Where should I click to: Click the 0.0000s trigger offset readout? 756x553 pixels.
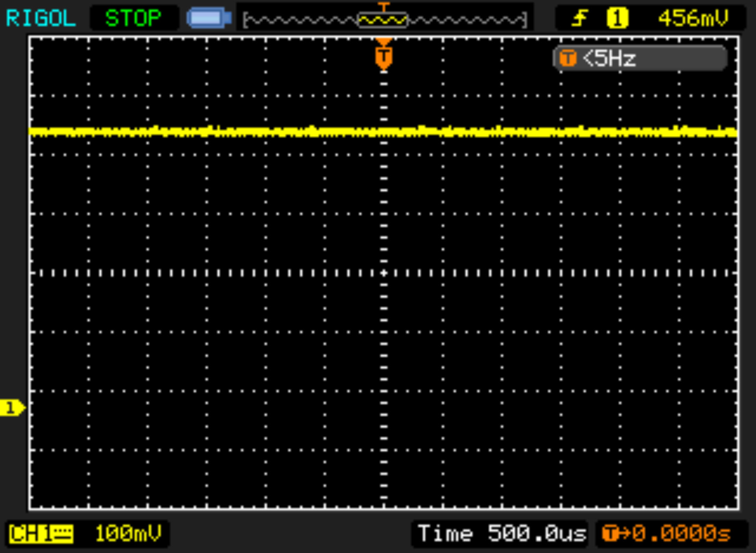click(x=681, y=534)
